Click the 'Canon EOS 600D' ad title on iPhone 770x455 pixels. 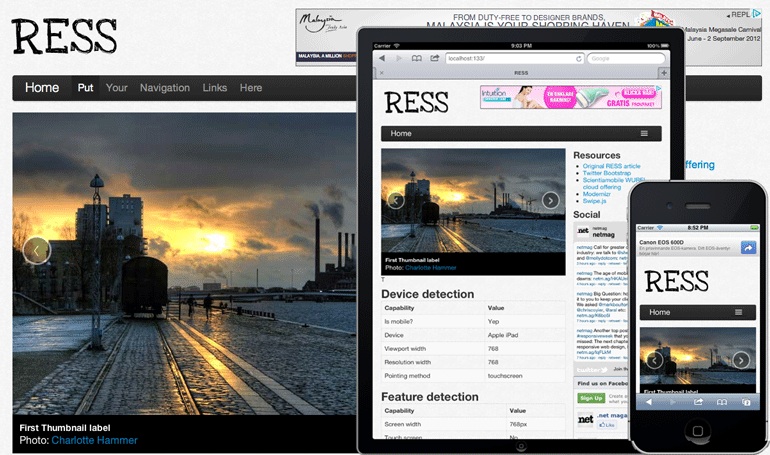click(661, 242)
